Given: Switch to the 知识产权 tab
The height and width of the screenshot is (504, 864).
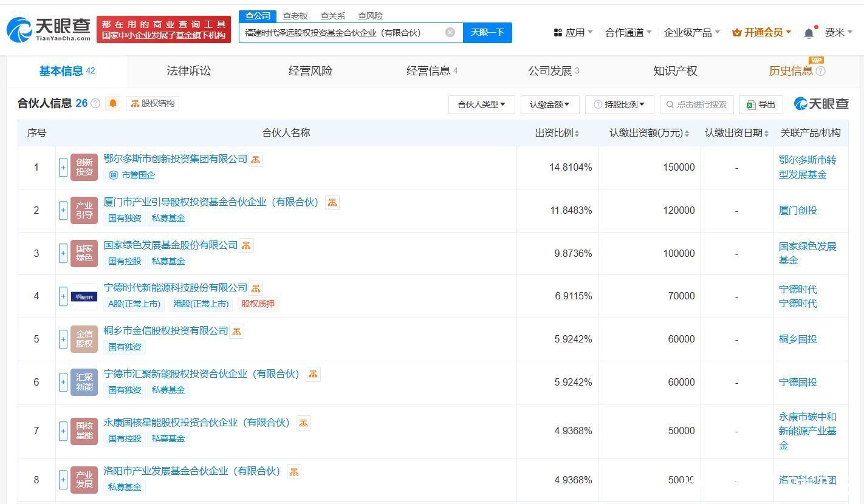Looking at the screenshot, I should coord(674,71).
